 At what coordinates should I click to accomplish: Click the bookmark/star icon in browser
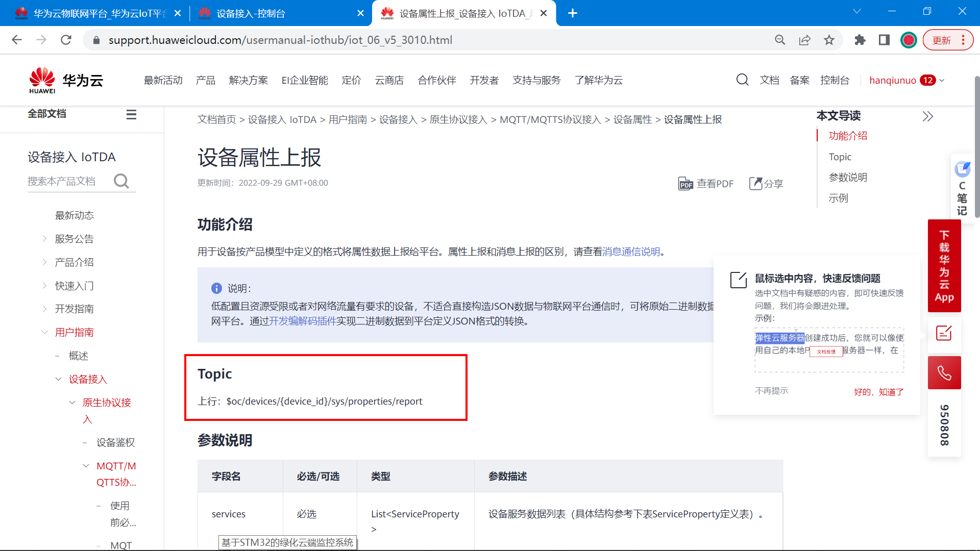pos(829,40)
